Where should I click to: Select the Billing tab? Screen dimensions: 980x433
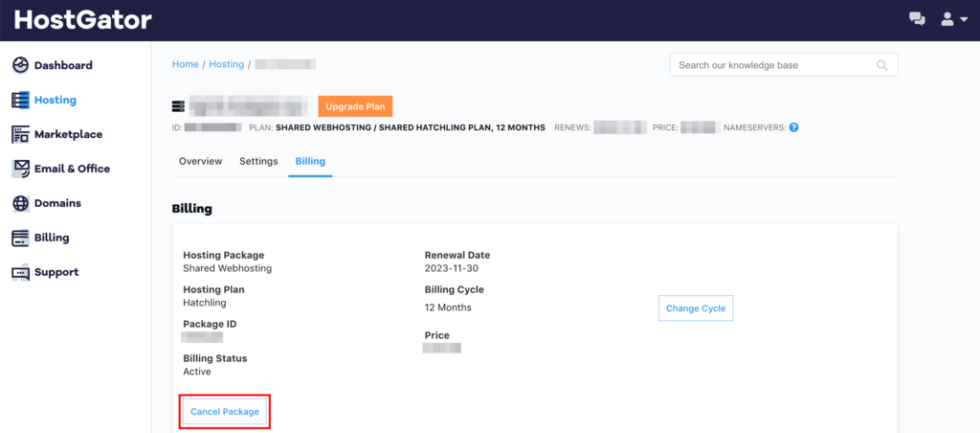(310, 161)
